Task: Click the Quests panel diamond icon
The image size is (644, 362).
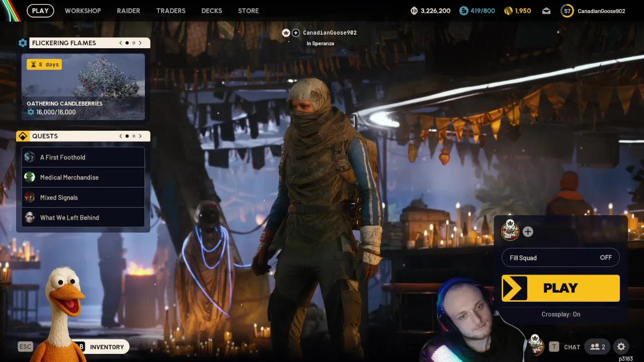Action: tap(23, 136)
